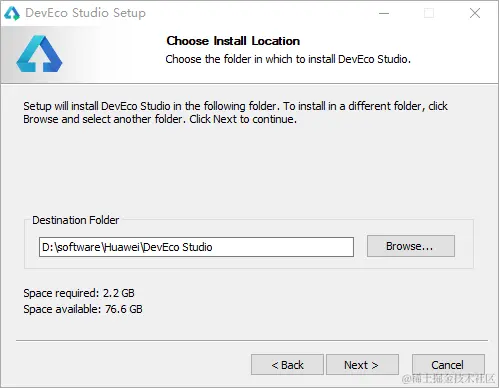Click the 'Destination Folder' group label

(75, 220)
